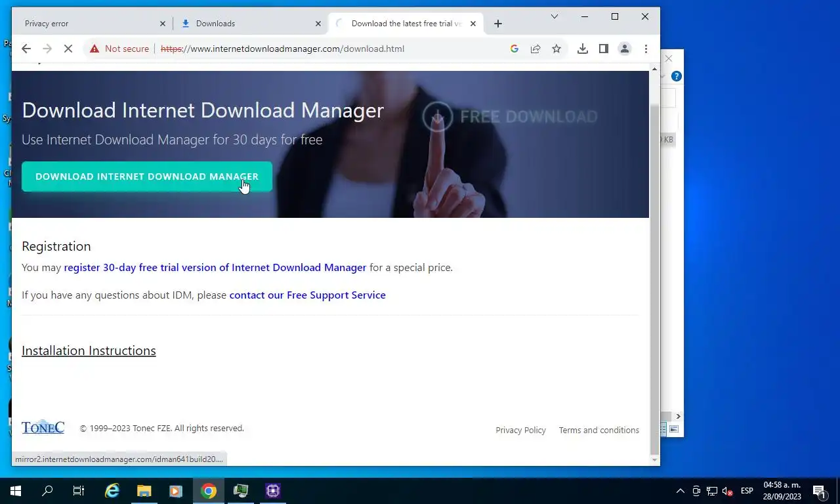This screenshot has height=504, width=840.
Task: Open Chrome three-dot menu
Action: (646, 49)
